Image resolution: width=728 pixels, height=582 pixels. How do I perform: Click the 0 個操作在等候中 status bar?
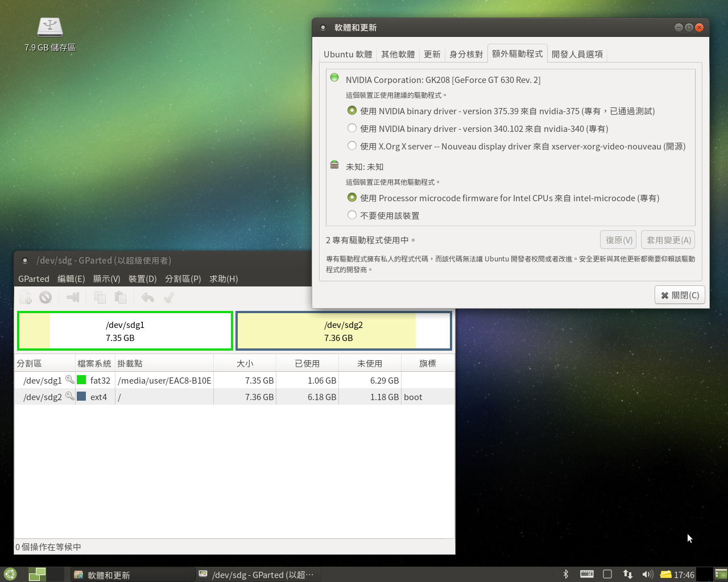(234, 547)
